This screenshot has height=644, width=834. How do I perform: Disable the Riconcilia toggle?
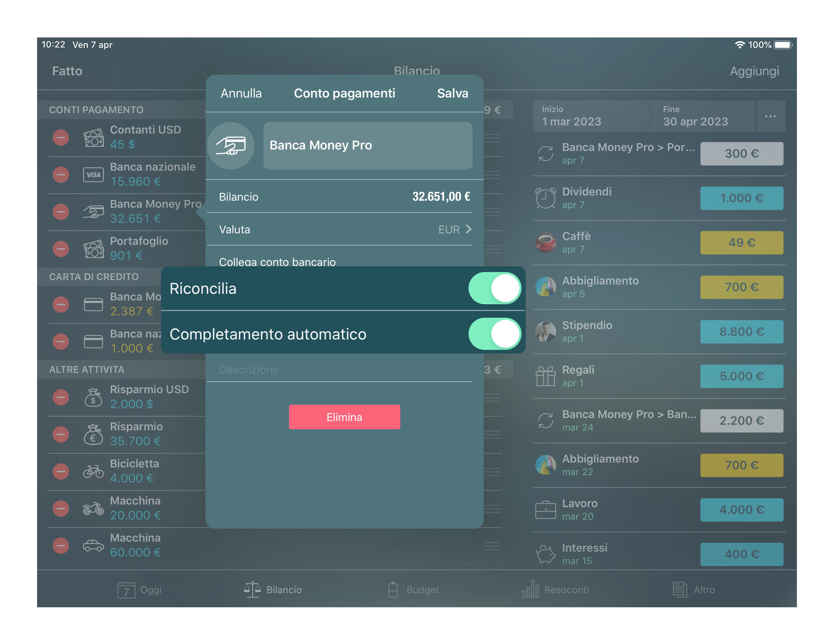click(495, 288)
